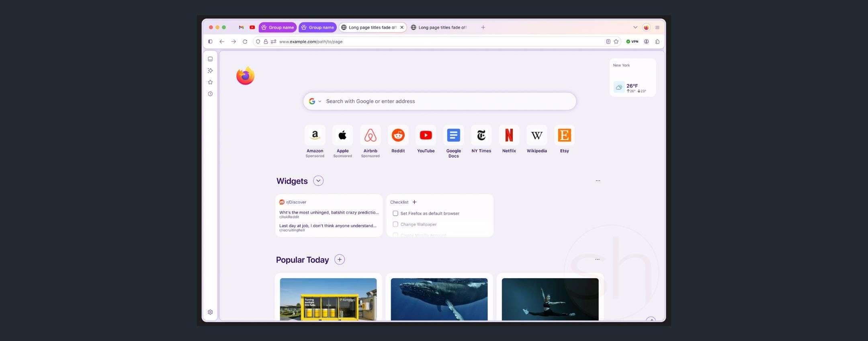Viewport: 868px width, 341px height.
Task: Open the Firefox account icon
Action: pos(646,41)
